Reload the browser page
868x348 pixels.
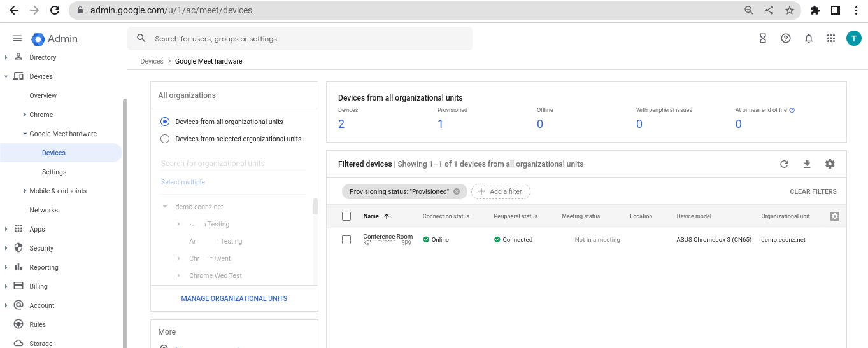tap(55, 10)
